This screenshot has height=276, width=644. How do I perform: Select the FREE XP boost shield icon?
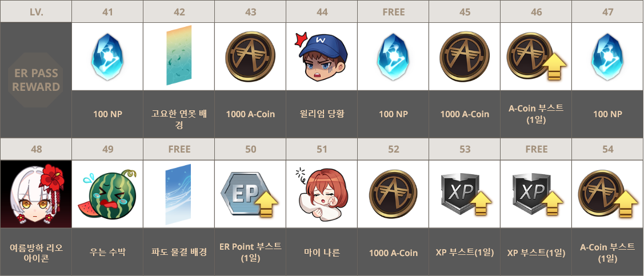[x=537, y=194]
